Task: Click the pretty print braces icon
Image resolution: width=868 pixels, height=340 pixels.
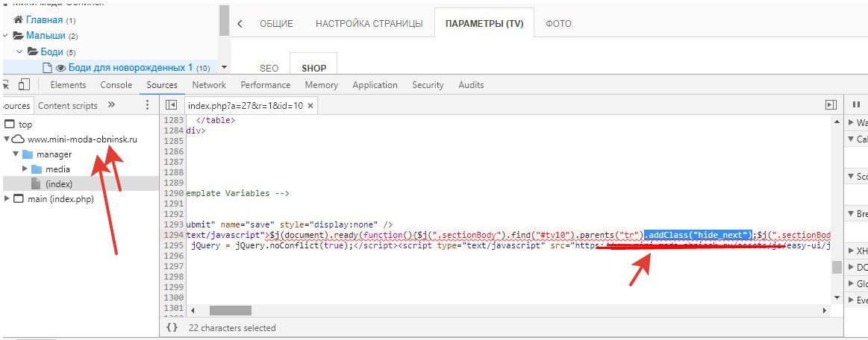Action: 172,327
